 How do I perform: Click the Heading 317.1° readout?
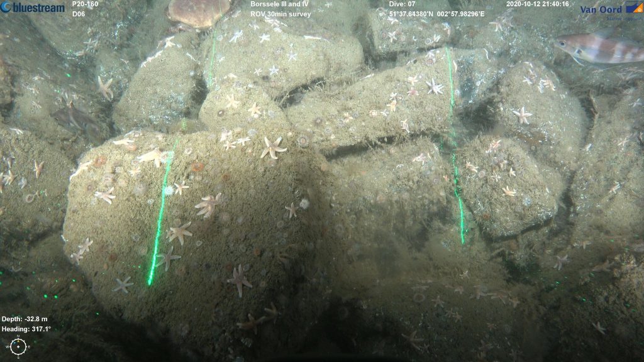pyautogui.click(x=26, y=329)
